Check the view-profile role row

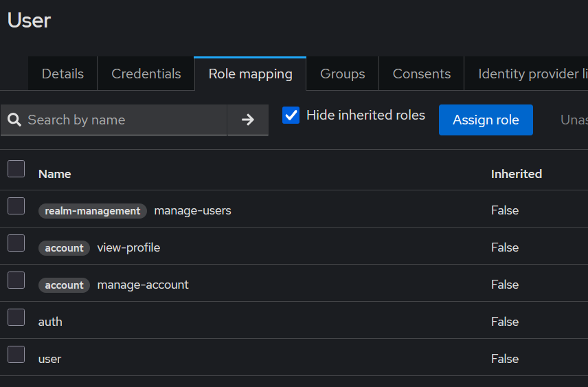coord(16,243)
